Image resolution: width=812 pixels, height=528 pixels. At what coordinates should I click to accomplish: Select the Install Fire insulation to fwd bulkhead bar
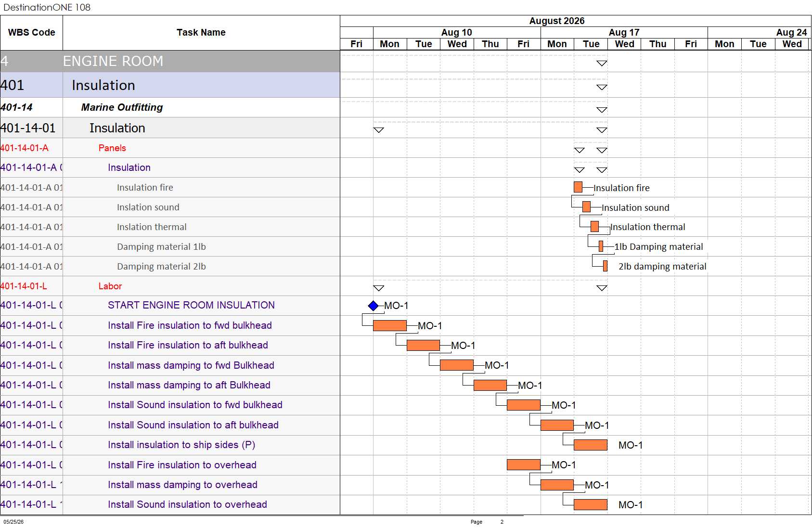tap(390, 325)
